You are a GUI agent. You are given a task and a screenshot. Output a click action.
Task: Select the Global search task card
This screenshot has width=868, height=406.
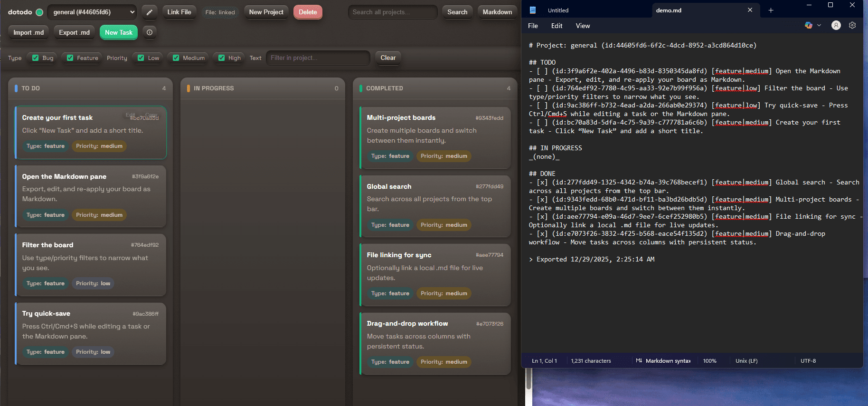tap(434, 206)
